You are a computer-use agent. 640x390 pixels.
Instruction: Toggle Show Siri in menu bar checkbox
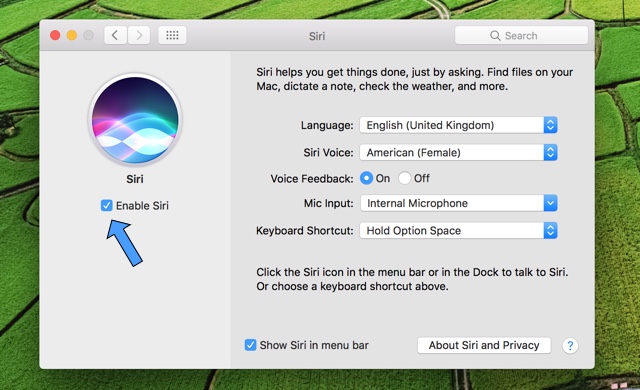coord(250,345)
